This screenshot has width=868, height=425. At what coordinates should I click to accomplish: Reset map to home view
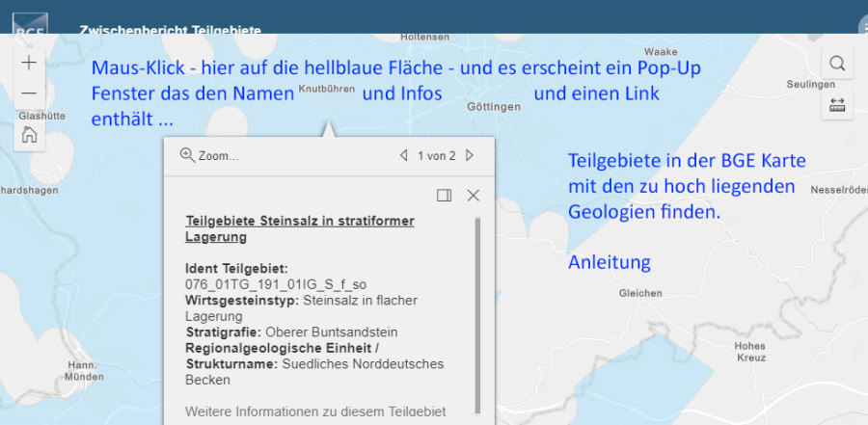(x=29, y=134)
